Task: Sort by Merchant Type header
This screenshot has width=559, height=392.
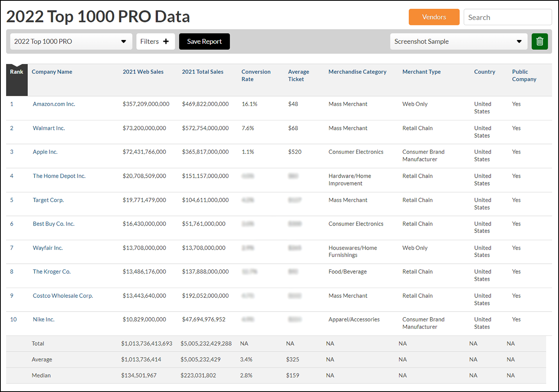Action: 422,72
